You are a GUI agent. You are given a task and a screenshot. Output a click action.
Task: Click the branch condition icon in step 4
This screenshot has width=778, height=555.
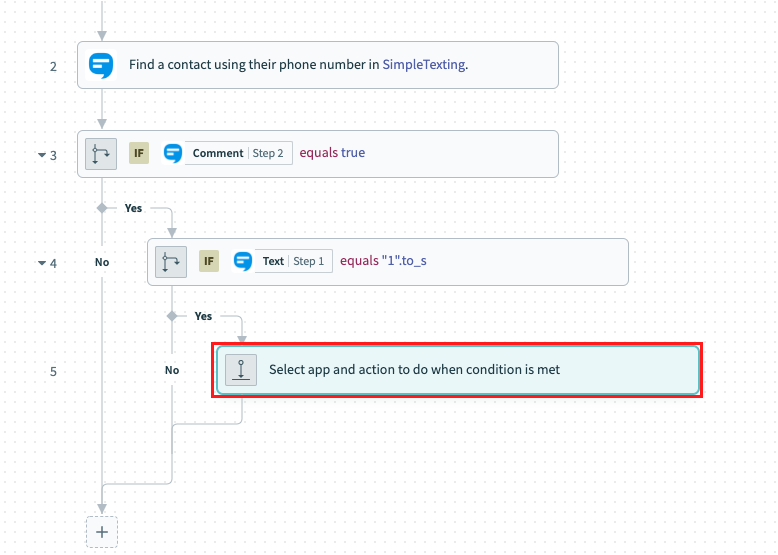point(171,262)
